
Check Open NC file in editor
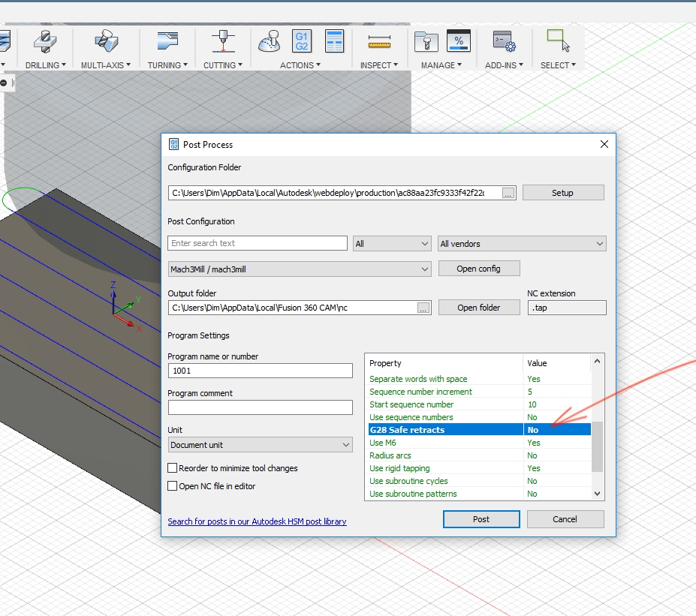coord(173,486)
